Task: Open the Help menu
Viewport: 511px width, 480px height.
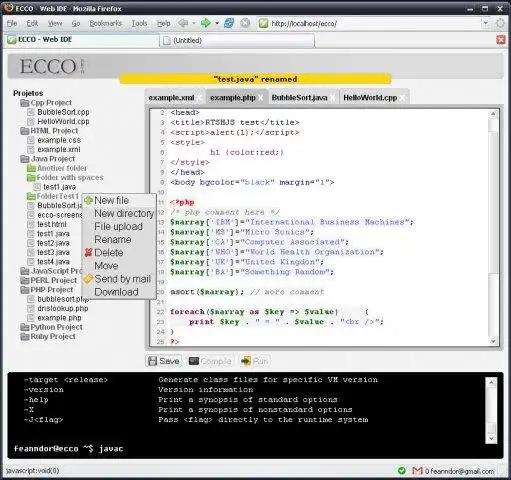Action: click(x=164, y=23)
